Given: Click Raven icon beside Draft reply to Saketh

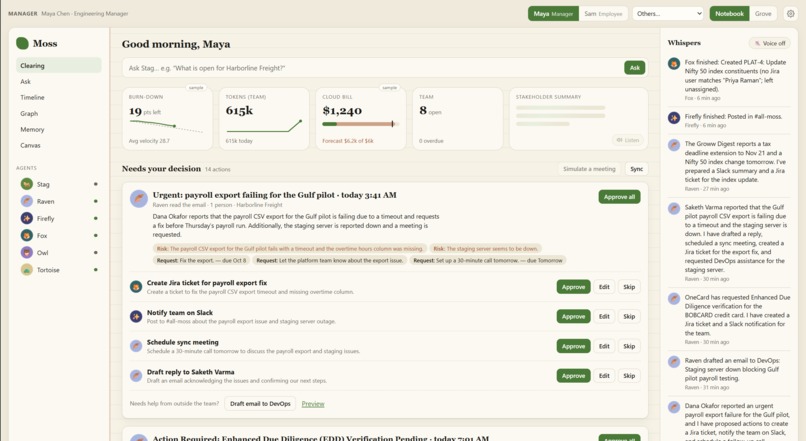Looking at the screenshot, I should pos(136,376).
